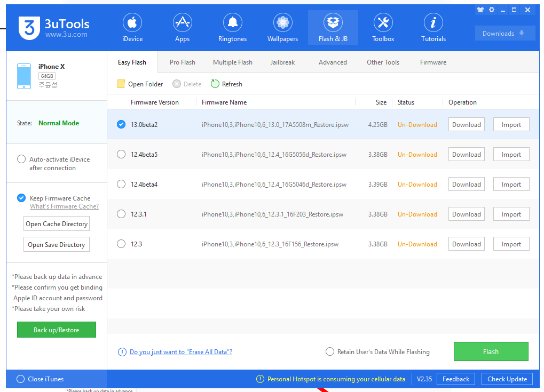Select firmware 12.4beta4 radio button
Image resolution: width=544 pixels, height=392 pixels.
tap(121, 184)
